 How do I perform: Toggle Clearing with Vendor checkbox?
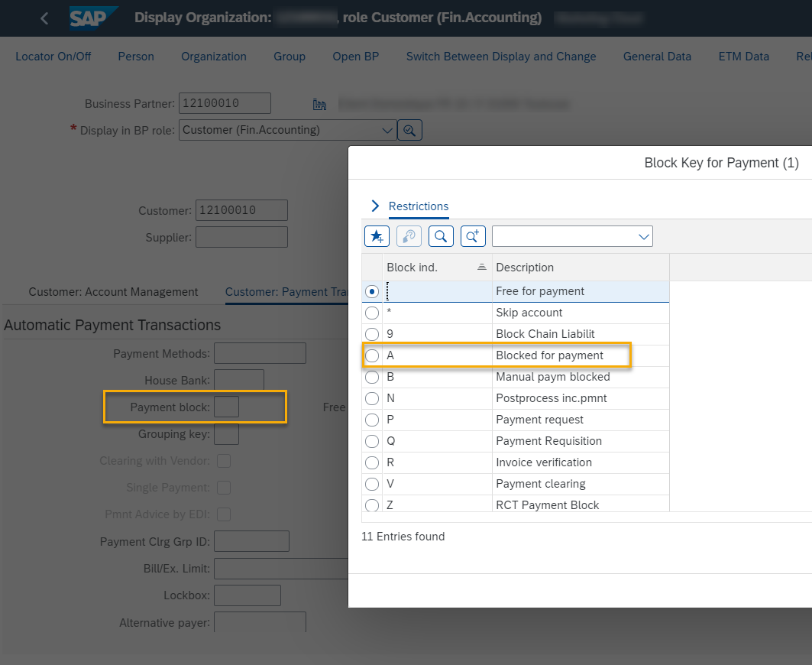point(224,461)
